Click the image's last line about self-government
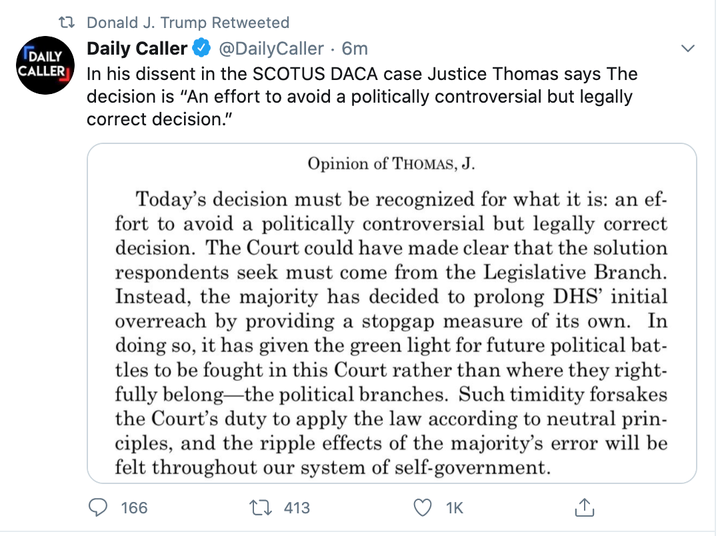 pyautogui.click(x=332, y=468)
